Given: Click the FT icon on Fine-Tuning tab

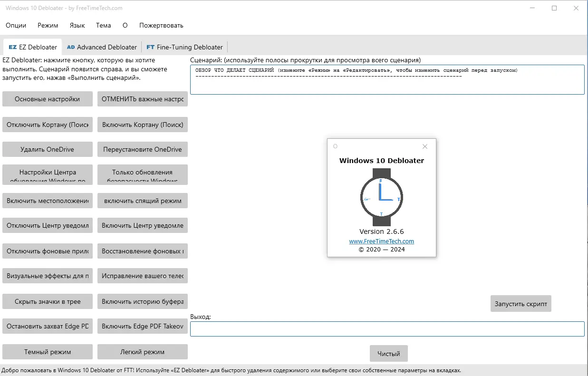Looking at the screenshot, I should (150, 47).
